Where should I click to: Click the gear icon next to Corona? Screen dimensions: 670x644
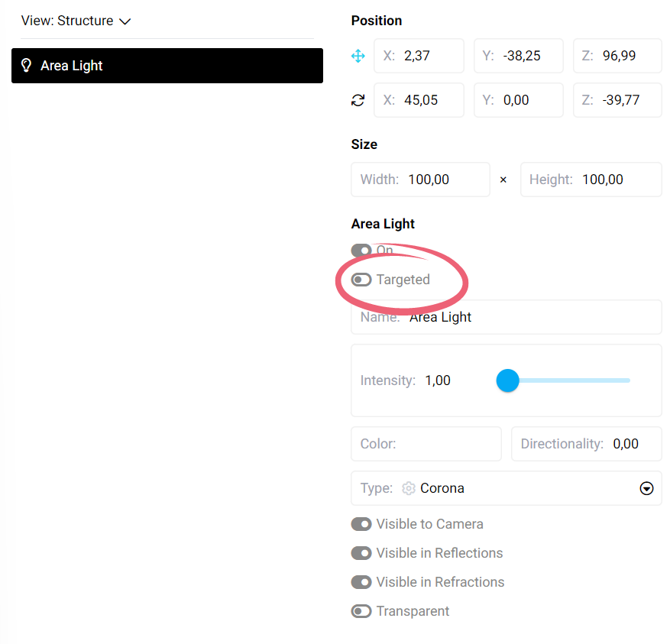[409, 488]
